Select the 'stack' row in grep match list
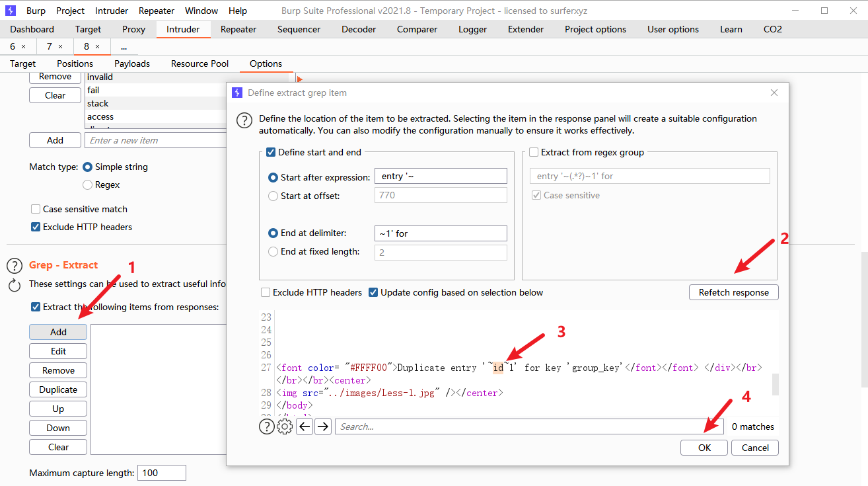The height and width of the screenshot is (486, 868). point(156,103)
